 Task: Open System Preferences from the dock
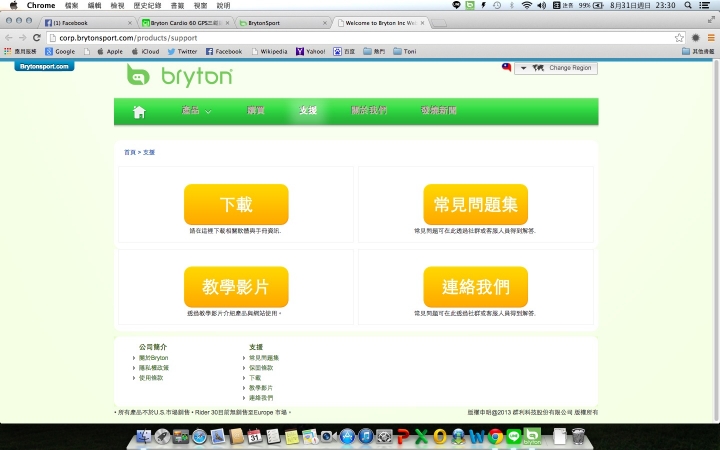pyautogui.click(x=384, y=436)
